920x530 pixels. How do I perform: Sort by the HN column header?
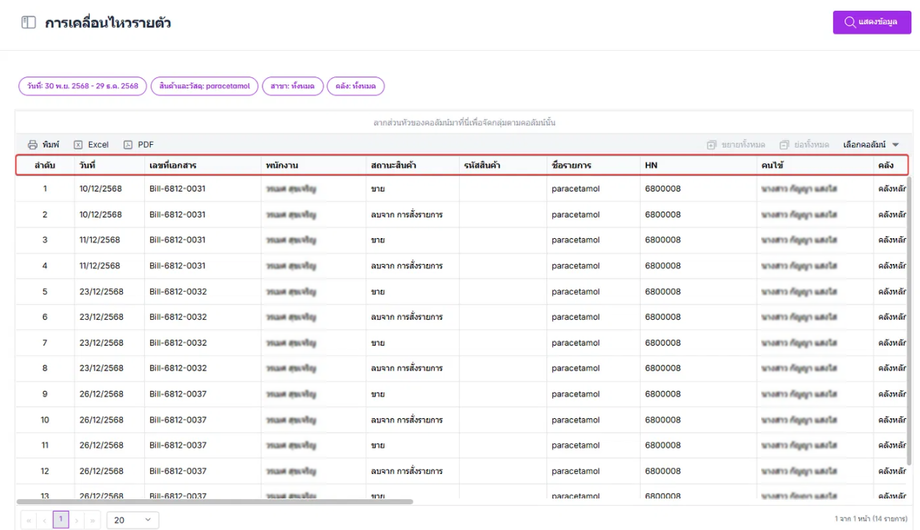pos(652,165)
